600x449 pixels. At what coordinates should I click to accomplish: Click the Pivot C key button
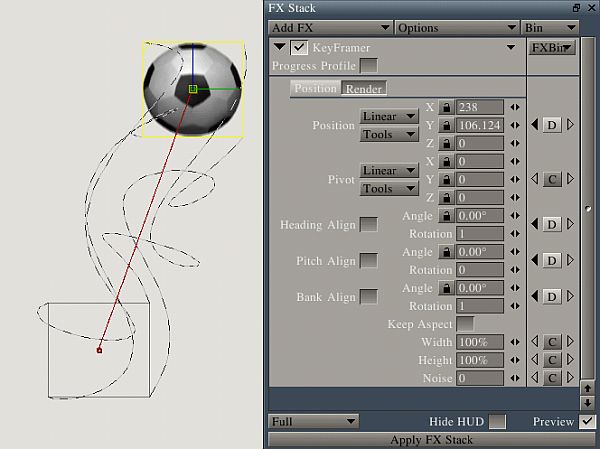[552, 179]
